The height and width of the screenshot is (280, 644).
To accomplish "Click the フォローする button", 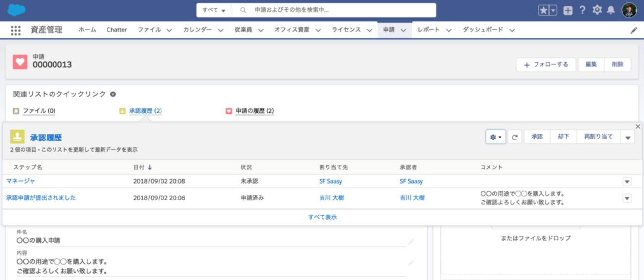I will point(546,65).
